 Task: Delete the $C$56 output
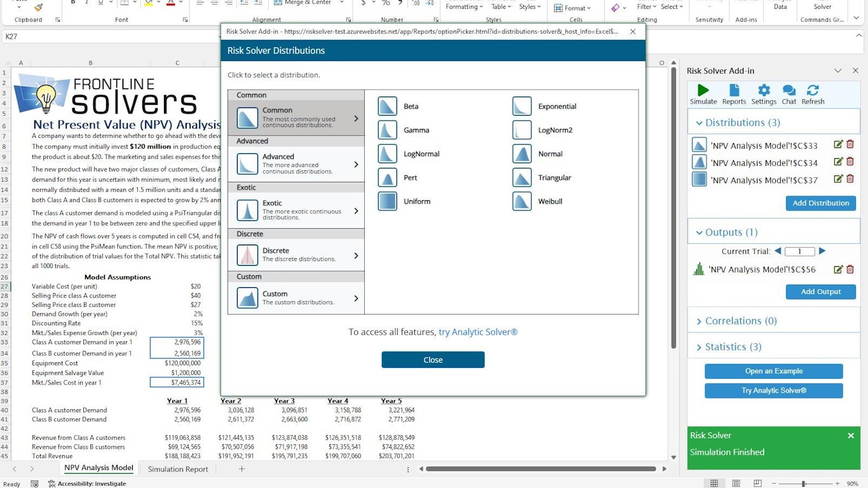coord(850,269)
